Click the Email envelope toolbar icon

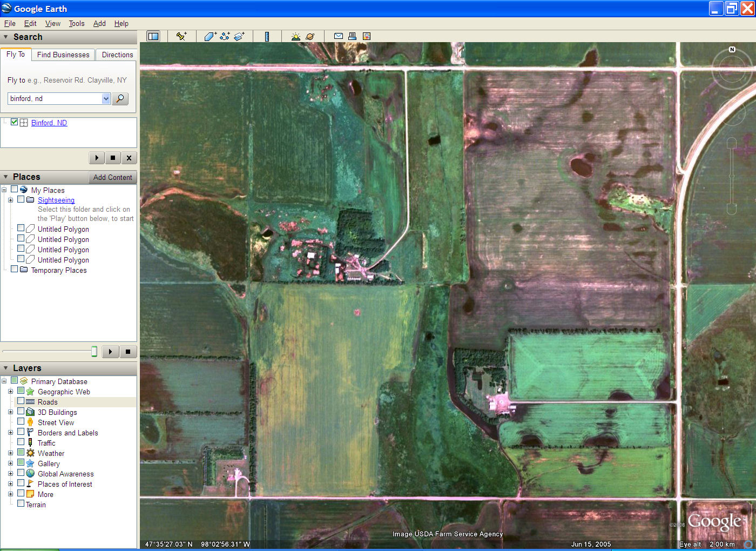click(339, 36)
